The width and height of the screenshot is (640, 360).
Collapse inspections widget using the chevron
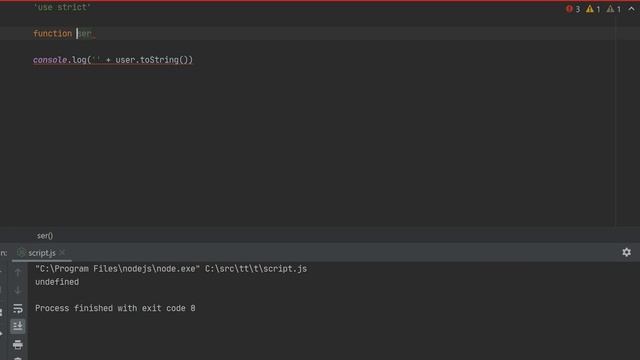point(631,9)
